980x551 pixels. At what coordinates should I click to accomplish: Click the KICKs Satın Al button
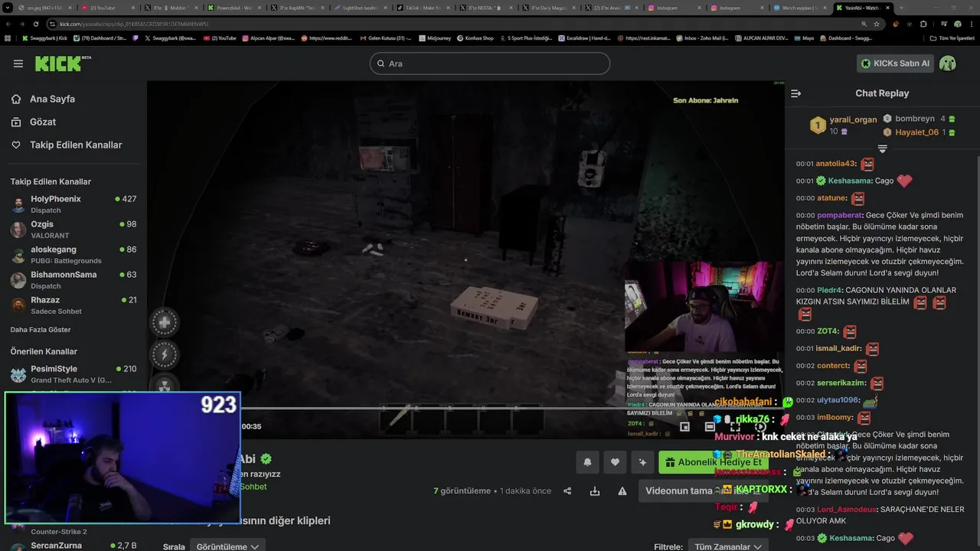tap(894, 64)
